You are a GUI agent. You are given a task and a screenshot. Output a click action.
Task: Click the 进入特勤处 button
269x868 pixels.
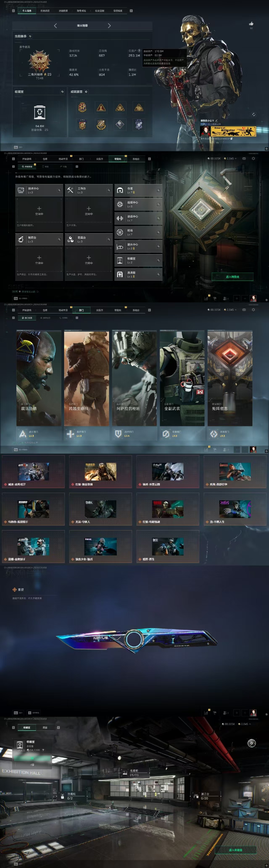click(232, 277)
